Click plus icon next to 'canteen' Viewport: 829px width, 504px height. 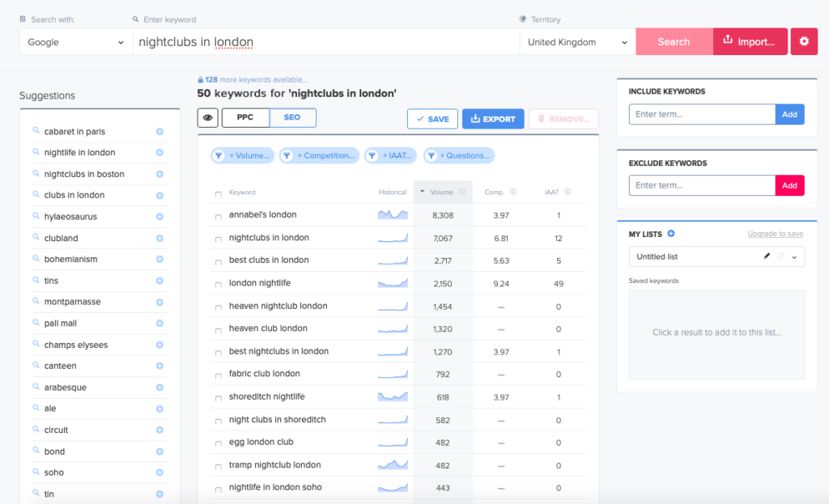[x=159, y=366]
